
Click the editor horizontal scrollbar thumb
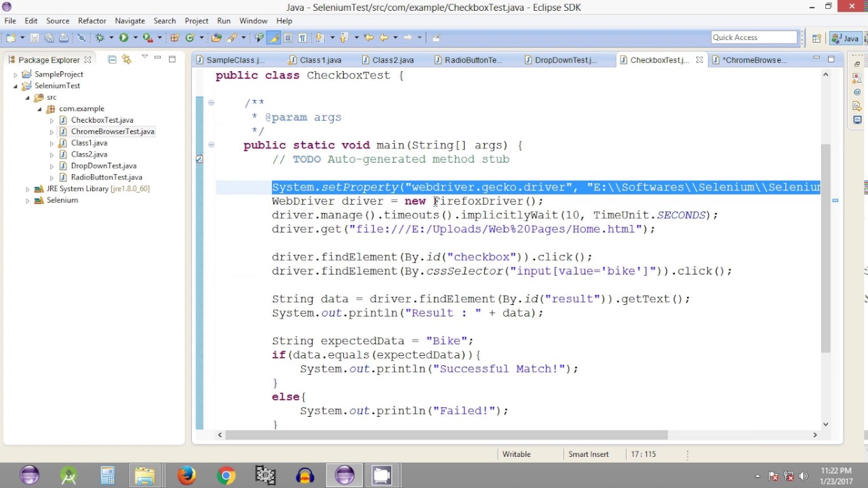tap(446, 435)
